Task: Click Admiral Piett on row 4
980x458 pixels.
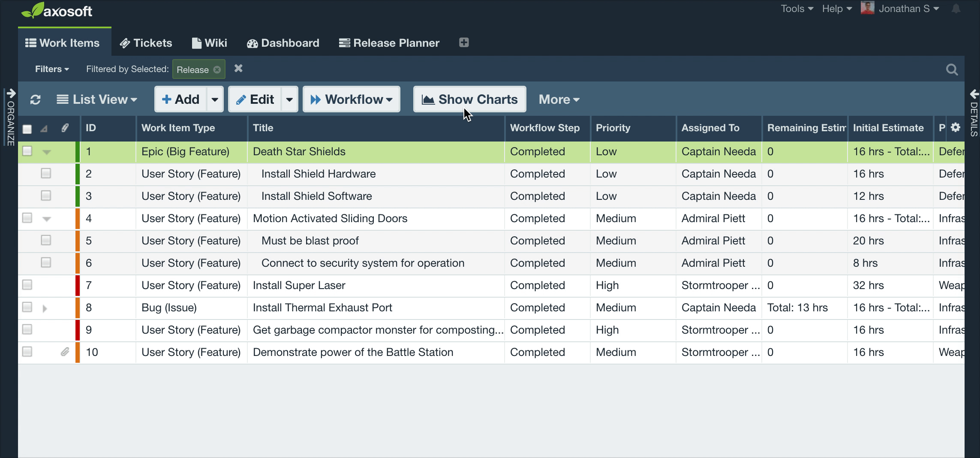Action: point(713,218)
